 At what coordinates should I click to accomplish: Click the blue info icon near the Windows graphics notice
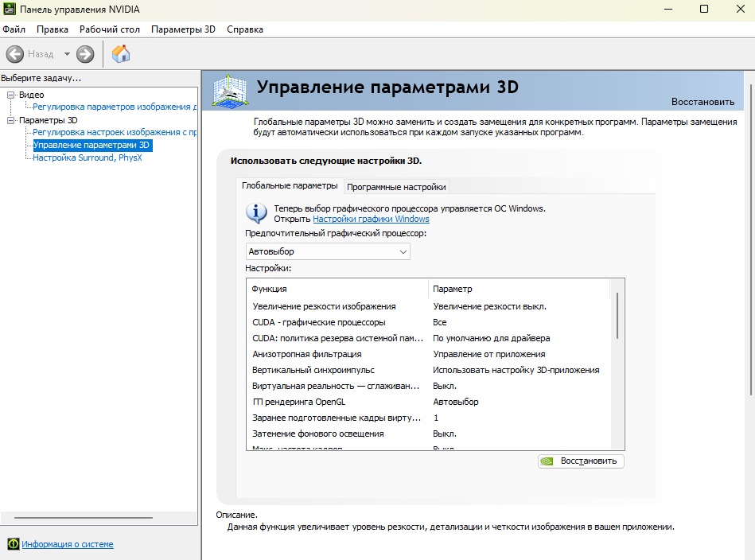click(256, 213)
